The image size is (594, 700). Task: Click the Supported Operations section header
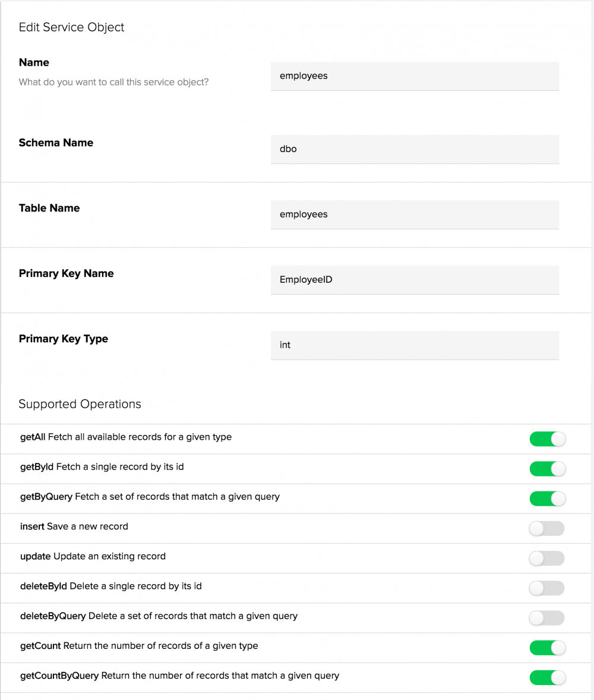[80, 403]
